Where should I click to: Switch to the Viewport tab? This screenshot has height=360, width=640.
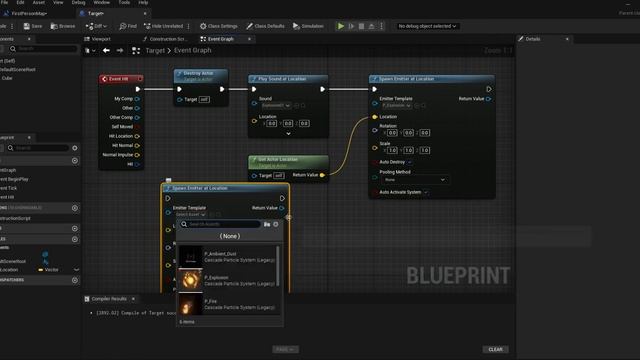(97, 39)
